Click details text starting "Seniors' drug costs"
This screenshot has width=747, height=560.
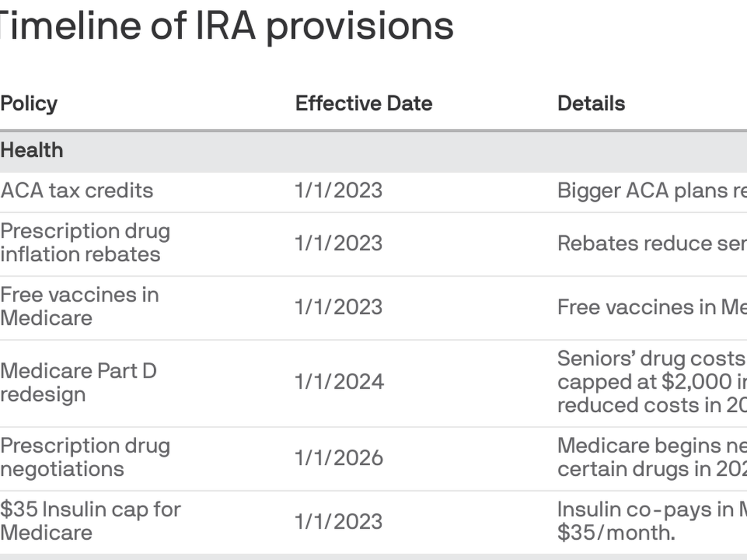[651, 382]
